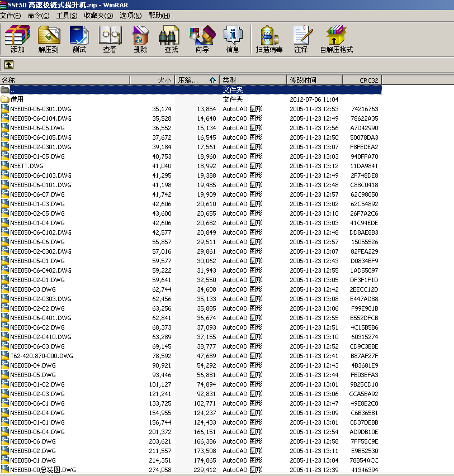This screenshot has width=454, height=476.
Task: Open the 帮助(H) menu
Action: (x=159, y=16)
